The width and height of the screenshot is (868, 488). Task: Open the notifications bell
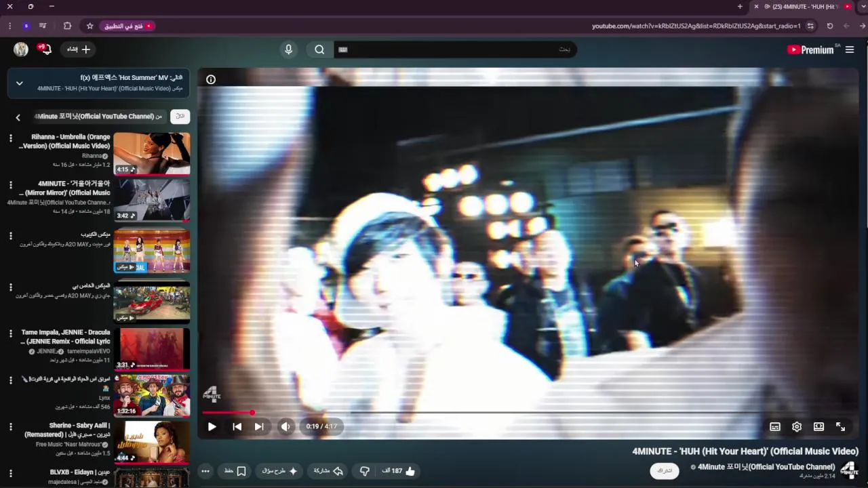tap(45, 49)
